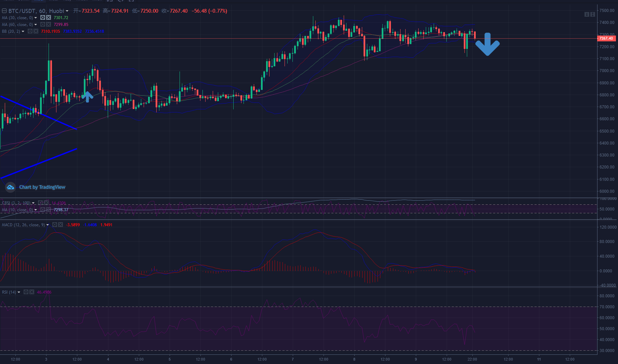Viewport: 618px width, 364px height.
Task: Select the MA (60, close, 0) indicator label
Action: pos(17,25)
